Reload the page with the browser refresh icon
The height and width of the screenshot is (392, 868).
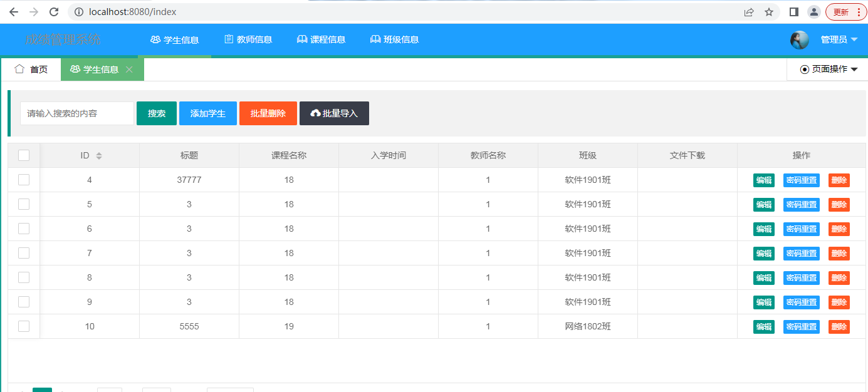coord(54,12)
